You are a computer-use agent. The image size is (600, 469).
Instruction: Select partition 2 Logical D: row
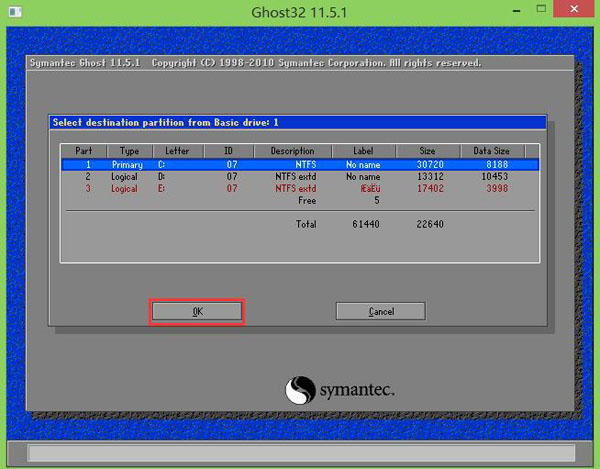300,176
